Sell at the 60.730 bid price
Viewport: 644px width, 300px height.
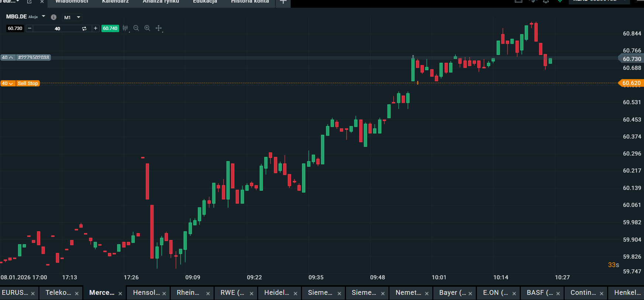(15, 28)
